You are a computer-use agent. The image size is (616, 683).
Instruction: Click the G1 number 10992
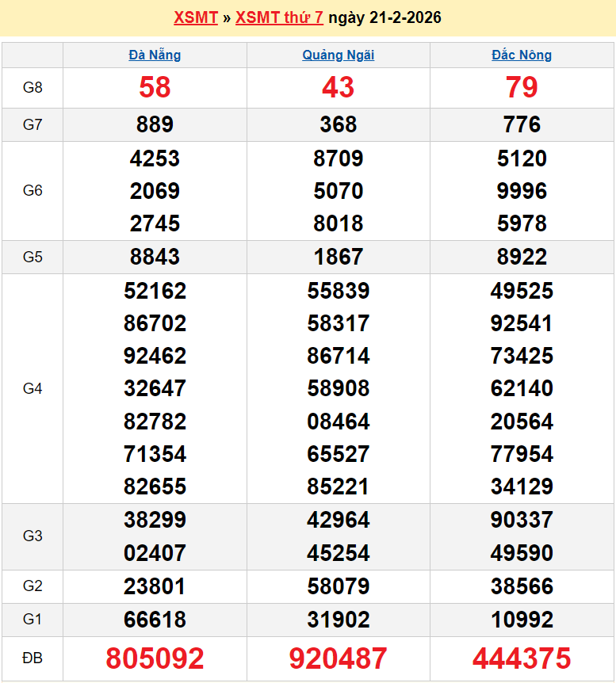[522, 620]
